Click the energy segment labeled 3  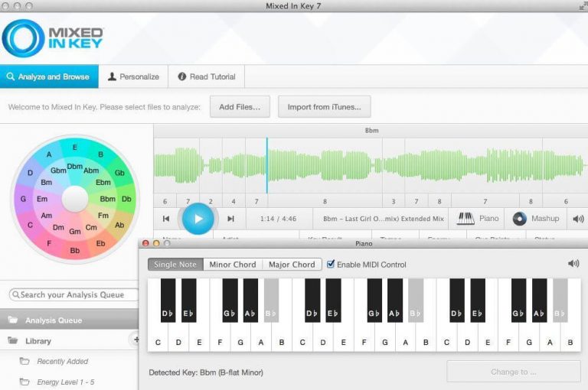[394, 201]
